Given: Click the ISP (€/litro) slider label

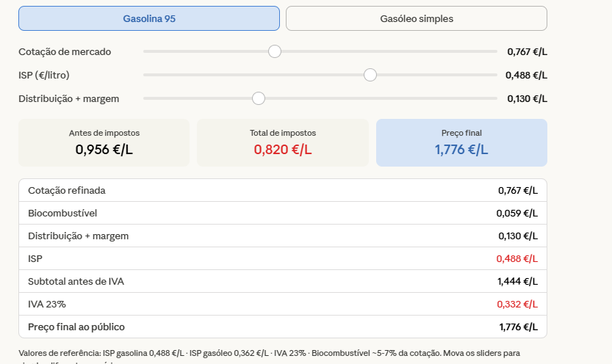Looking at the screenshot, I should coord(44,75).
